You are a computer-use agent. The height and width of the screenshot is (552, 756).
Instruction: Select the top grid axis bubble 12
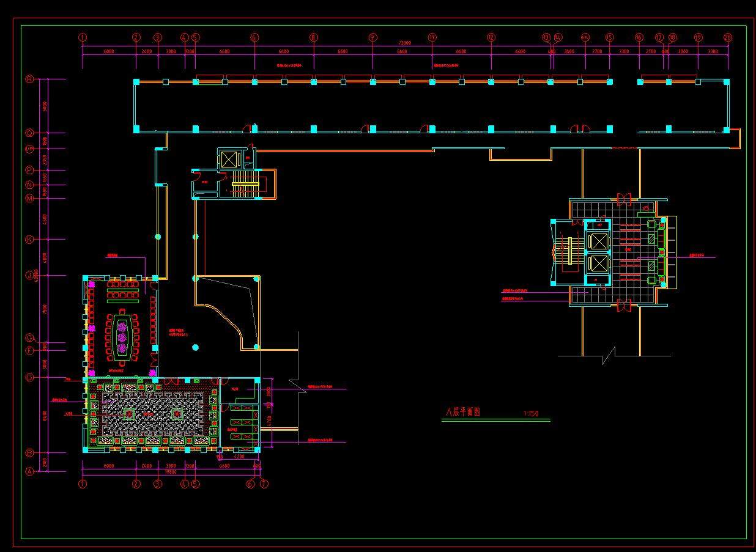(491, 37)
